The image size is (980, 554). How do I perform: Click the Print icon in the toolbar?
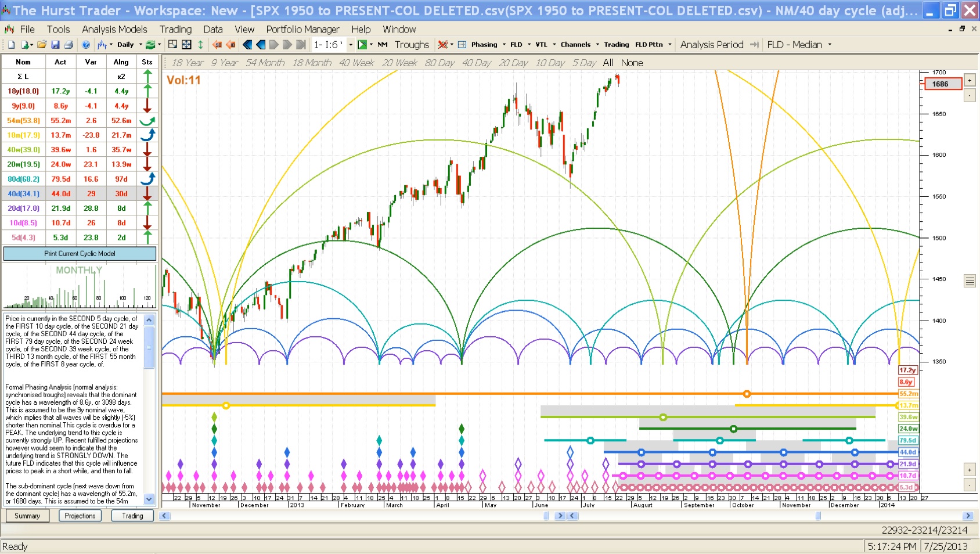point(69,45)
